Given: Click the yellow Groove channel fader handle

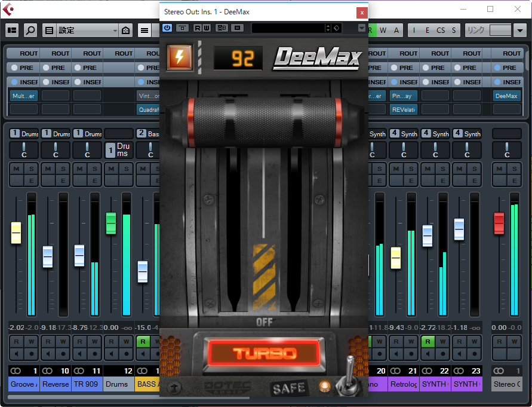Looking at the screenshot, I should point(16,232).
